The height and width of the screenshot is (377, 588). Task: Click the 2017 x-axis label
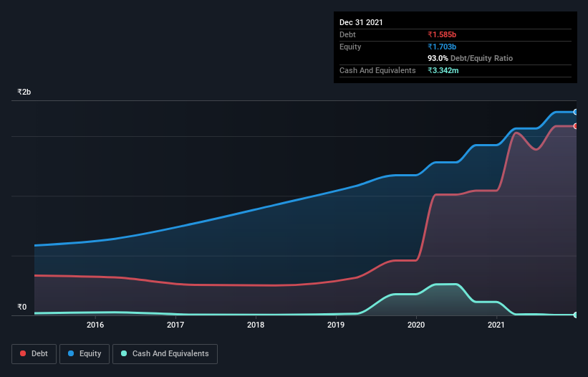click(x=175, y=325)
